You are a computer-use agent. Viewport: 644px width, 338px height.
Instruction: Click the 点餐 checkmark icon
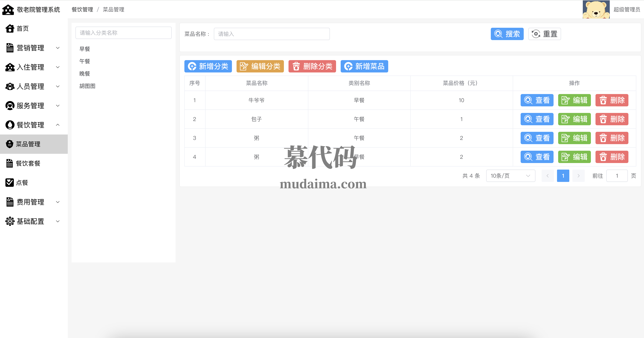click(9, 182)
